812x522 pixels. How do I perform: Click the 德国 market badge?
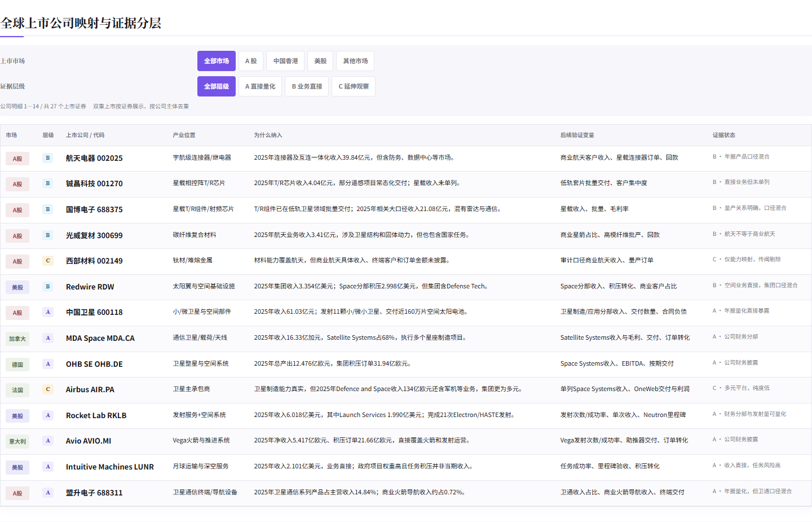tap(17, 365)
